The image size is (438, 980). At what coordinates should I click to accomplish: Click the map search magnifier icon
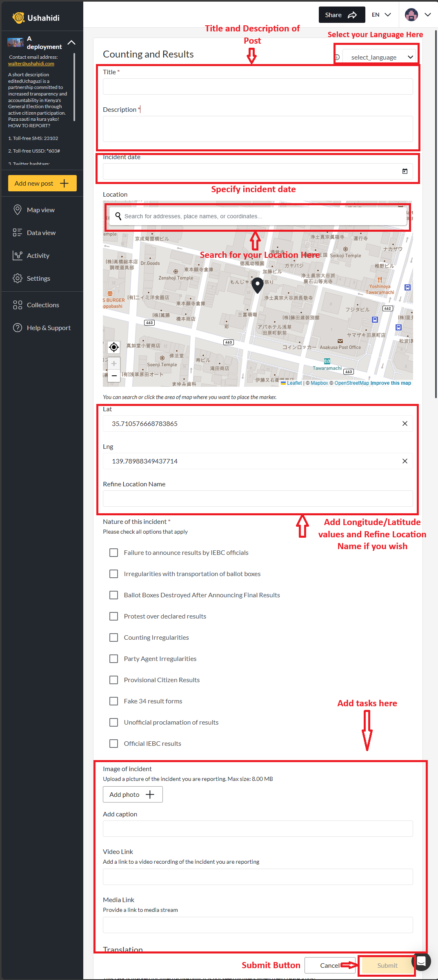click(x=118, y=216)
